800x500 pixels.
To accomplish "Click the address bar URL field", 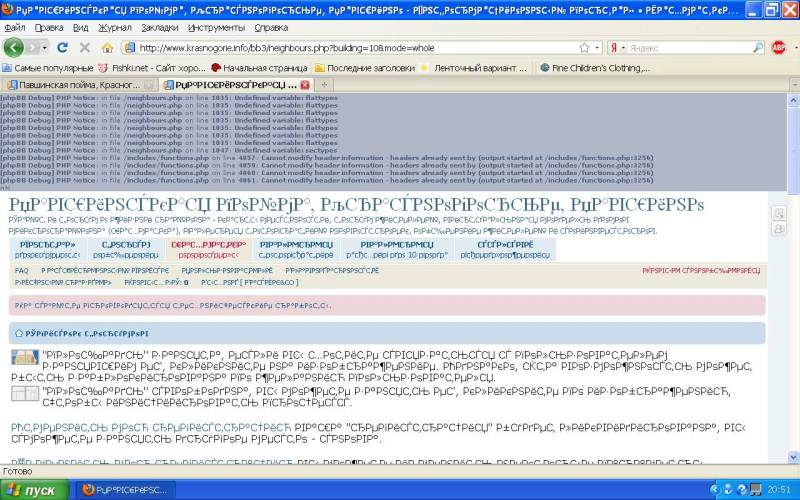I will tap(350, 47).
